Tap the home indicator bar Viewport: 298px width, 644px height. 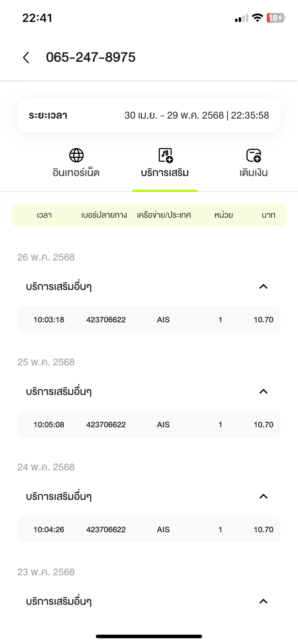(149, 636)
